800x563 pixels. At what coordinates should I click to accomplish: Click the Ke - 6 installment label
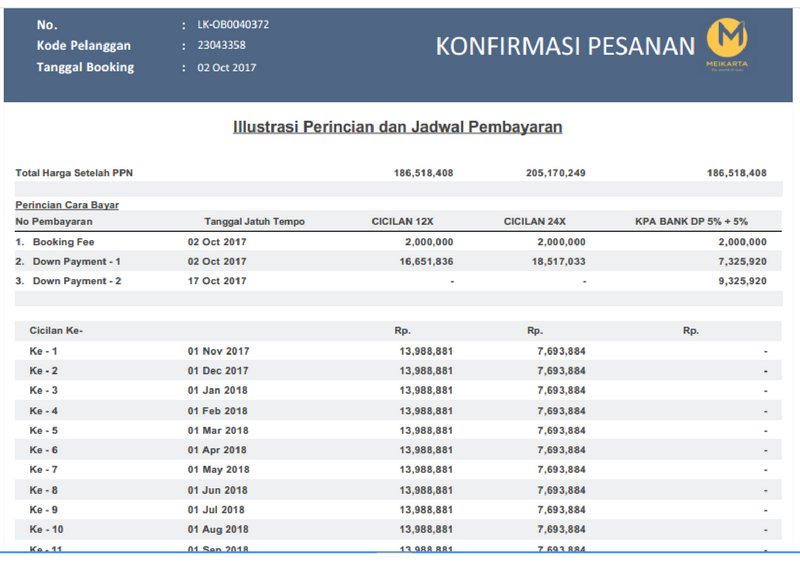pos(43,450)
